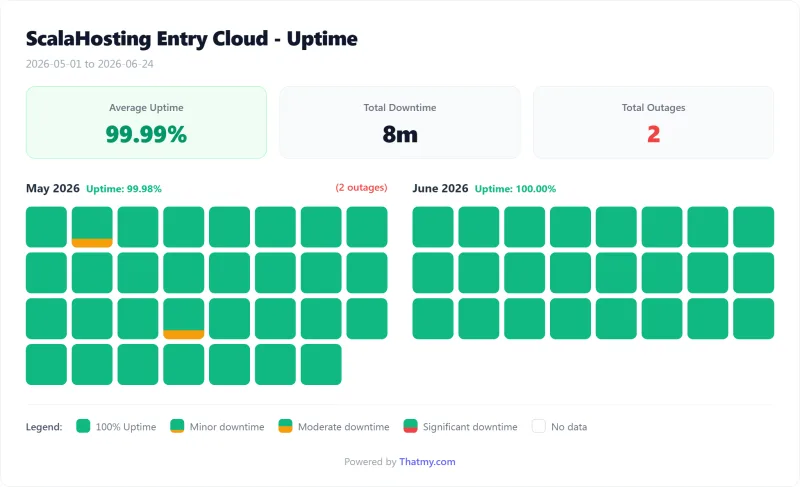Click the 'Minor downtime' legend text
This screenshot has width=800, height=487.
point(227,427)
